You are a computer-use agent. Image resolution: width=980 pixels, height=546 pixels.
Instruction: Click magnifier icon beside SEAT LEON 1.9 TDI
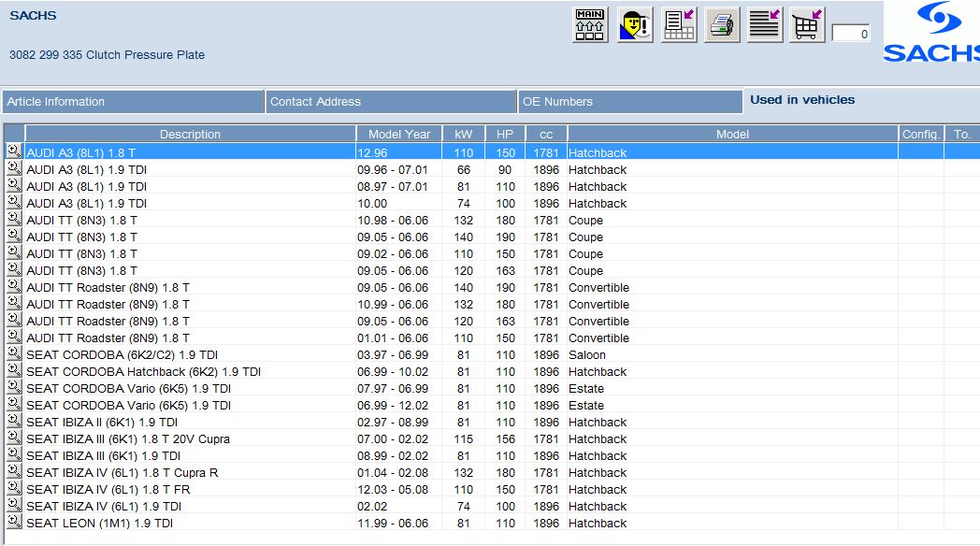point(14,522)
